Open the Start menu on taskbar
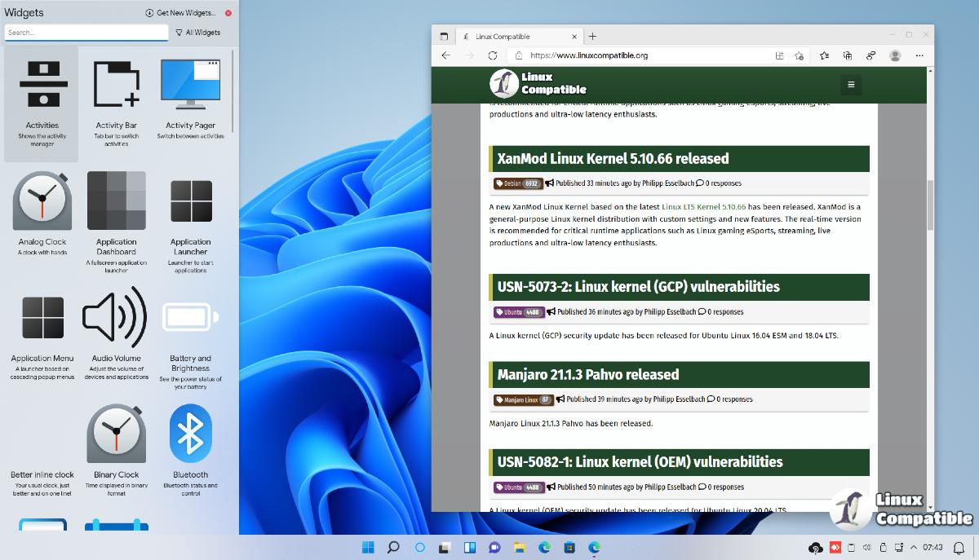 coord(369,547)
